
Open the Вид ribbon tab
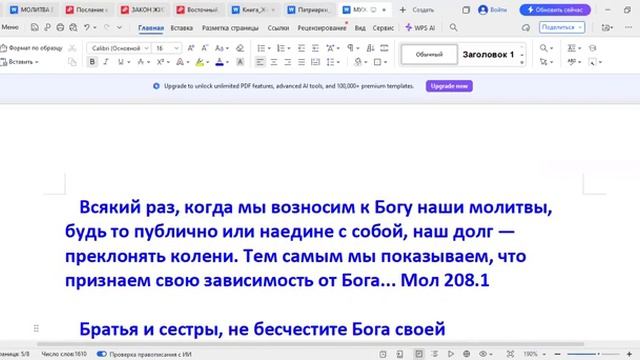tap(360, 28)
